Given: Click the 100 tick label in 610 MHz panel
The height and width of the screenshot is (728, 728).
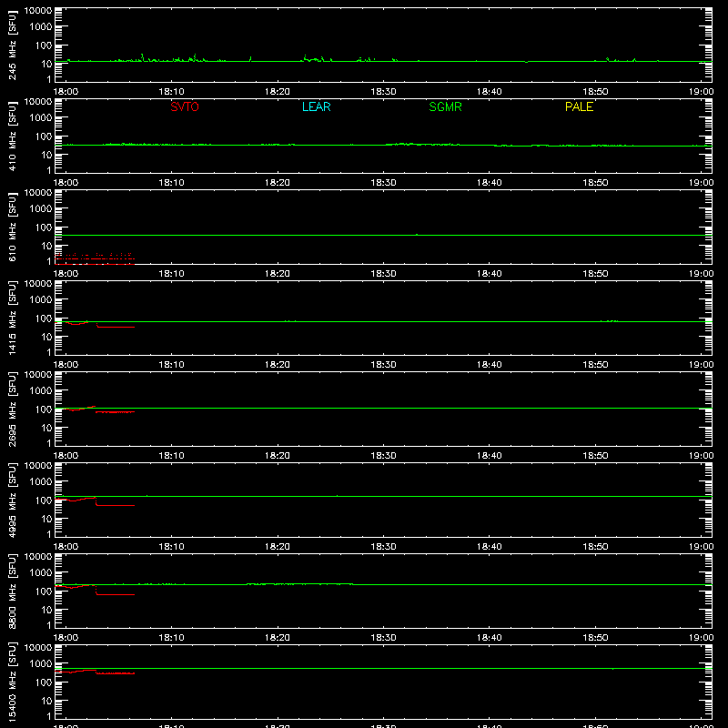Looking at the screenshot, I should pyautogui.click(x=44, y=227).
